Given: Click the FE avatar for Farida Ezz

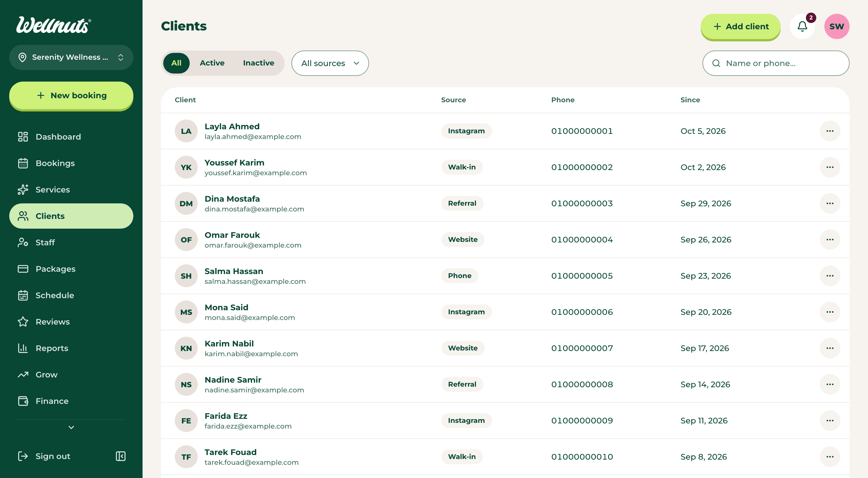Looking at the screenshot, I should [x=186, y=421].
